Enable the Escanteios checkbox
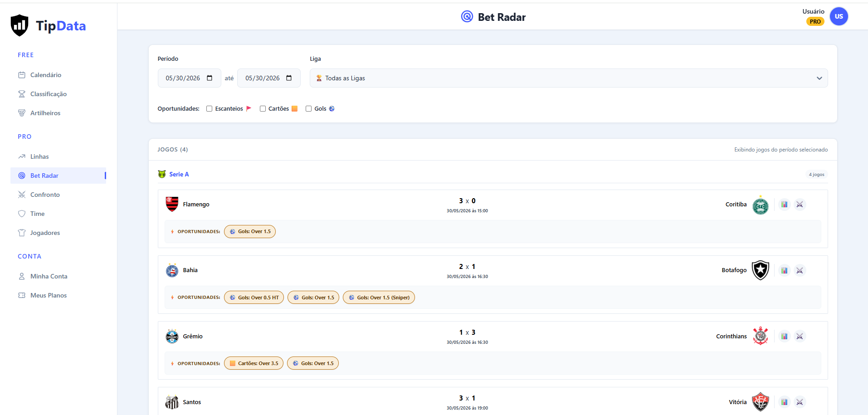 pos(209,108)
